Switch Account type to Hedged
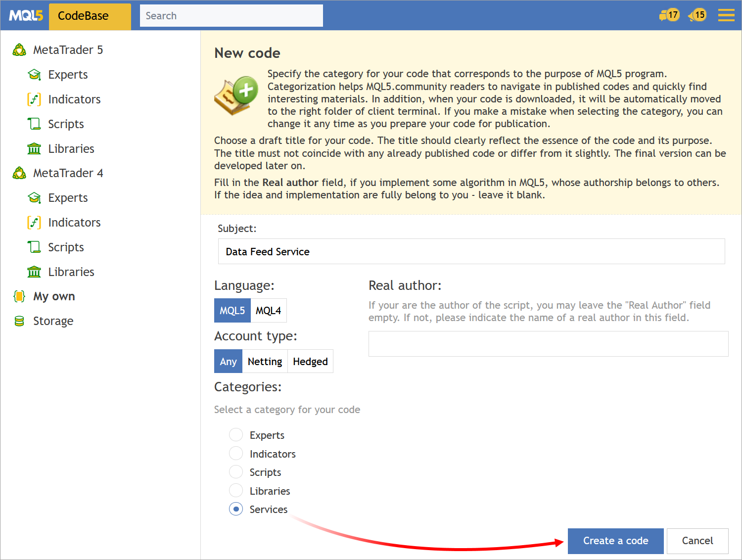The height and width of the screenshot is (560, 742). (310, 361)
